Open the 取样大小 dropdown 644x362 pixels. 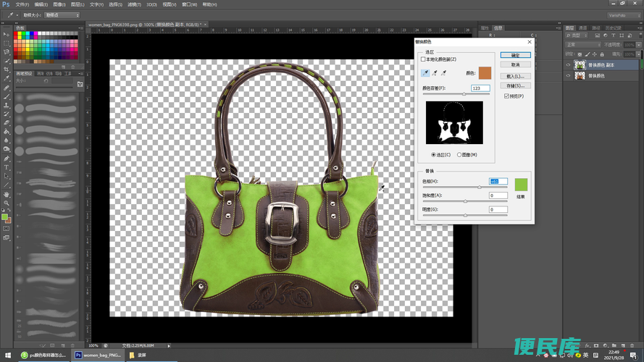tap(62, 14)
